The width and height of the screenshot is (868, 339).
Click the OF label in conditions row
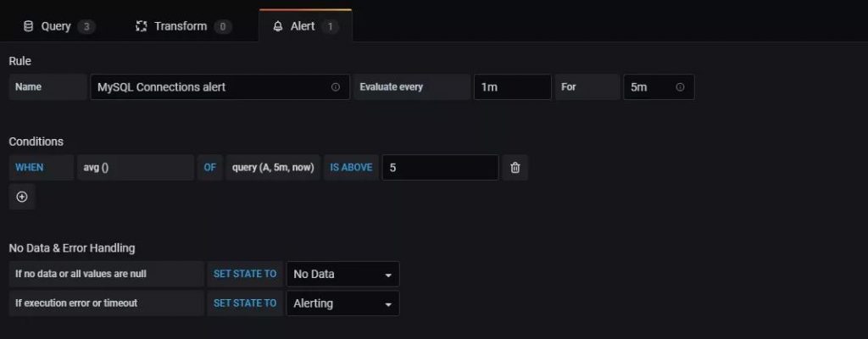[x=210, y=167]
